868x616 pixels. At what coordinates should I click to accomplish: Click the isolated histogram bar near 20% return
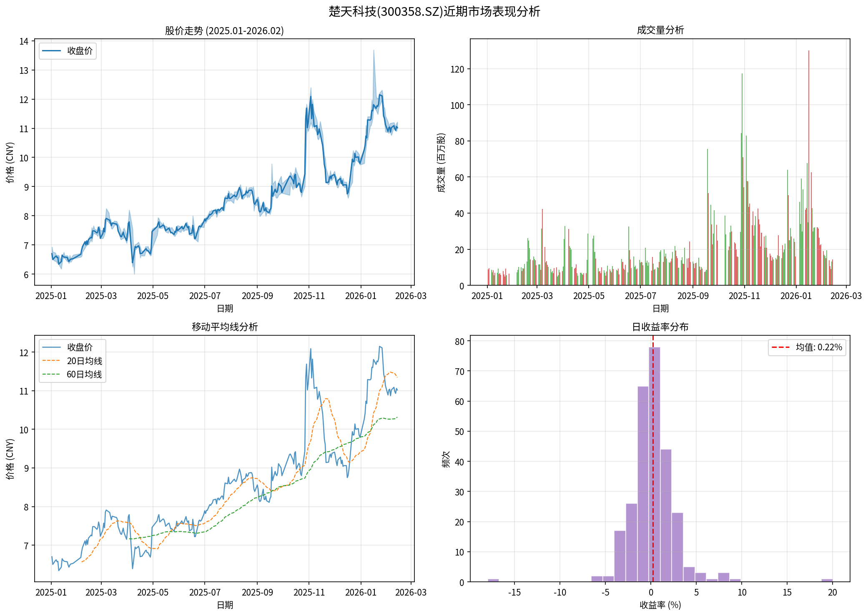point(827,580)
